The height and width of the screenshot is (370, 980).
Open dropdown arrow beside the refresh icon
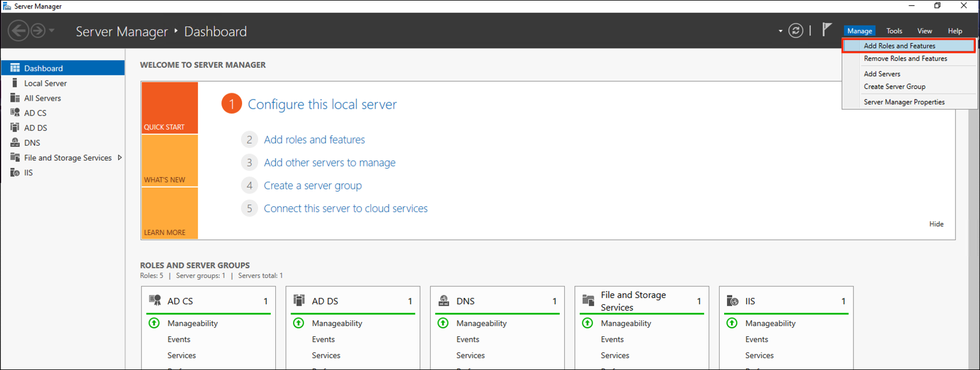tap(780, 31)
